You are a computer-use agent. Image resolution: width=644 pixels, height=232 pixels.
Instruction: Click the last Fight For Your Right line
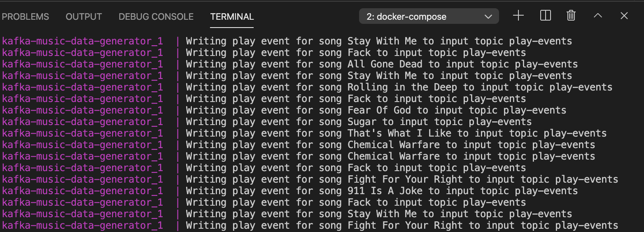(x=310, y=225)
